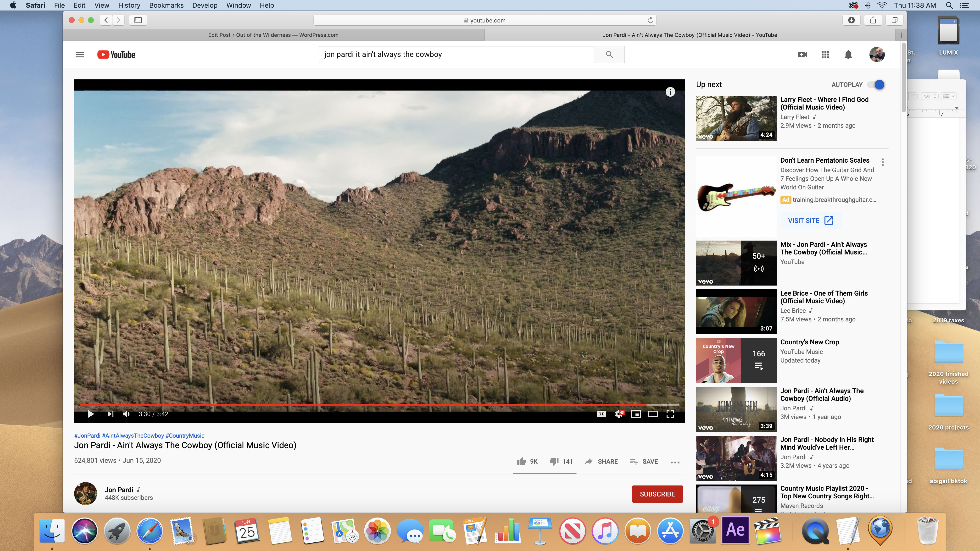Click the thumbs up like button
The image size is (980, 551).
click(521, 461)
